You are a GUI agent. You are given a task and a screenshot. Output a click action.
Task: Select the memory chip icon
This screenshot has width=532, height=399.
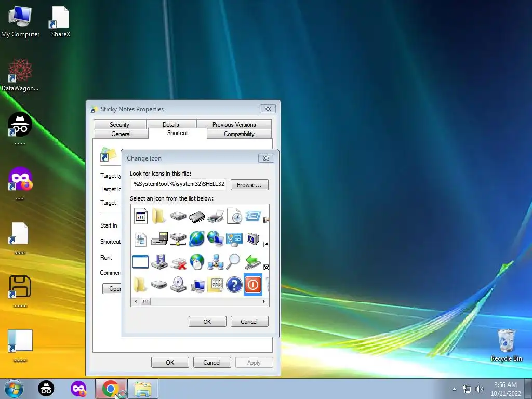tap(197, 216)
